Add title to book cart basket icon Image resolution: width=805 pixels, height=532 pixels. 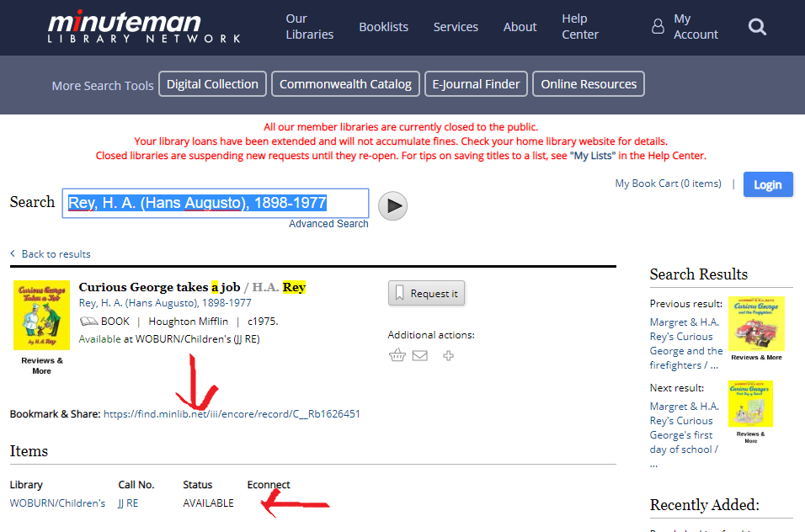tap(397, 355)
